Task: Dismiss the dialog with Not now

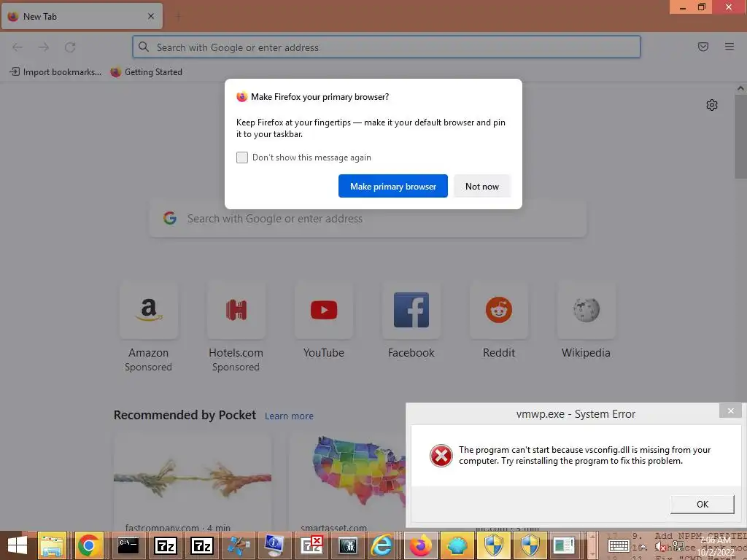Action: click(x=482, y=186)
